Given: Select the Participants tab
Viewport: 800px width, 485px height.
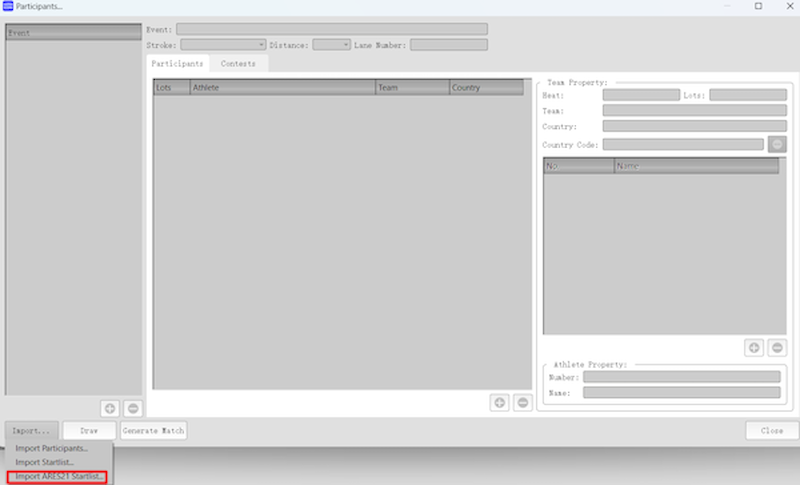Looking at the screenshot, I should (177, 64).
